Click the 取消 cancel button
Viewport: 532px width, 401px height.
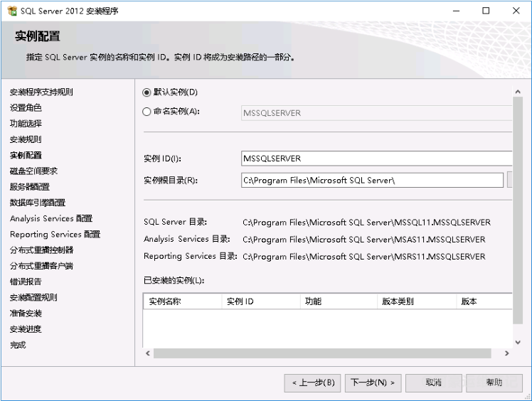(434, 383)
